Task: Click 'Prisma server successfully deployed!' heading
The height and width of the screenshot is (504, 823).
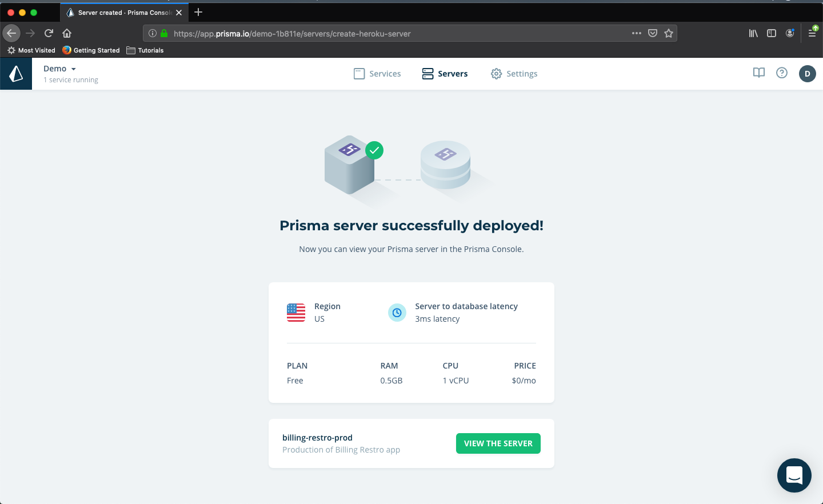Action: 411,226
